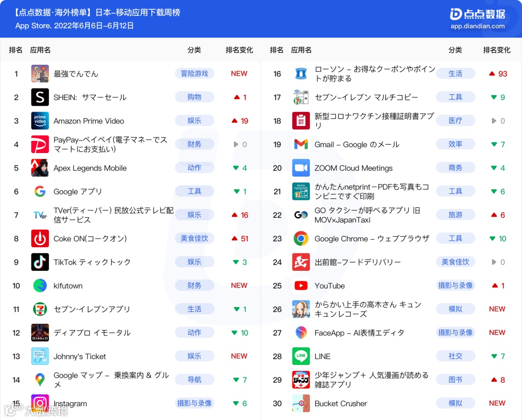Screen dimensions: 522x420
Task: Open the Apex Legends Mobile icon
Action: (40, 168)
